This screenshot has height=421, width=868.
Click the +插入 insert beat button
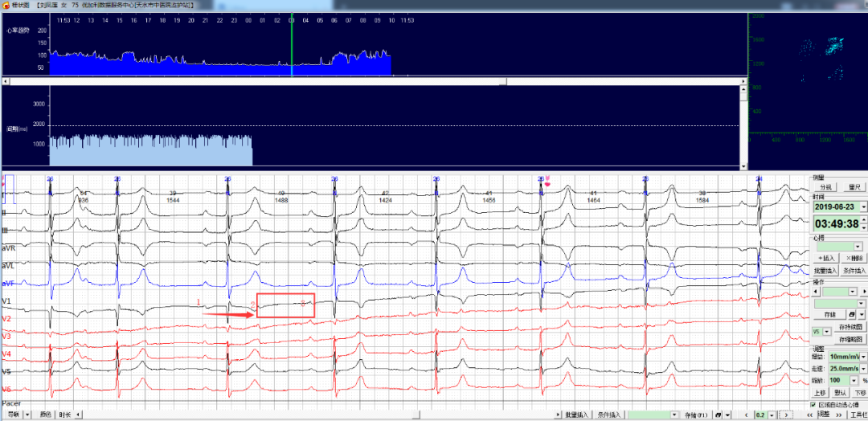click(826, 259)
